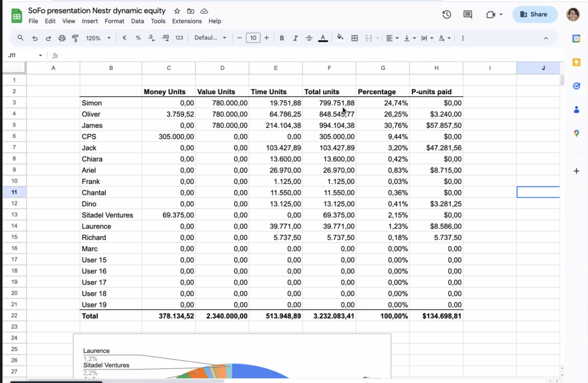Viewport: 588px width, 383px height.
Task: Move document using folder icon
Action: click(191, 11)
